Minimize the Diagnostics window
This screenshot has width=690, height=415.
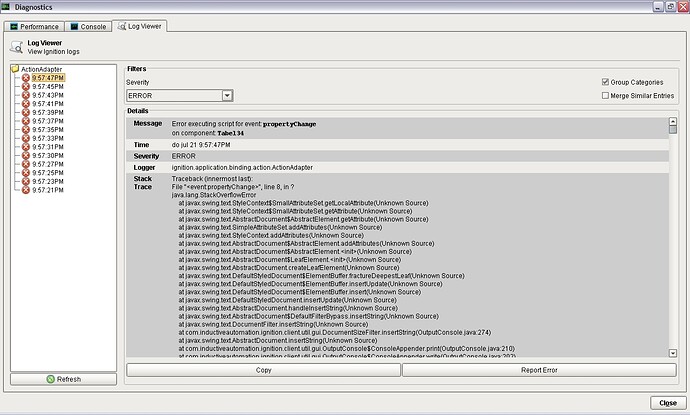(x=658, y=7)
